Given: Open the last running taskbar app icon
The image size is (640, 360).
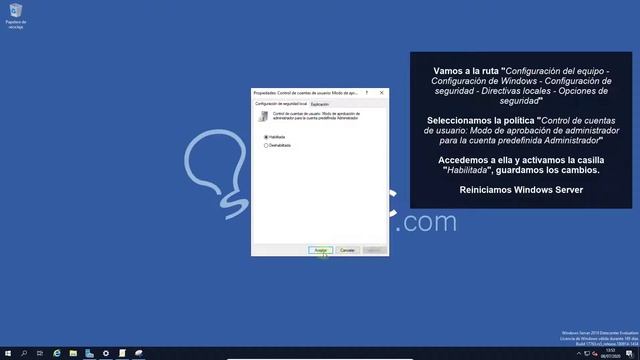Looking at the screenshot, I should click(x=139, y=353).
